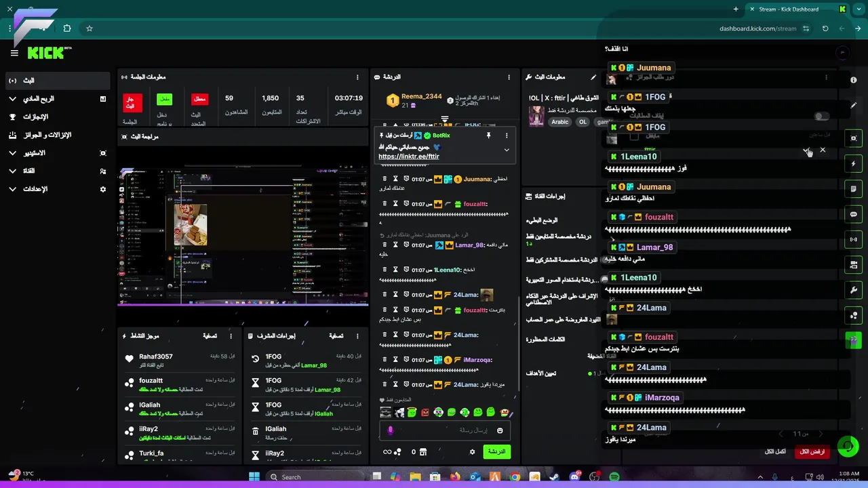
Task: Click the أكمل الكل button
Action: tap(775, 451)
